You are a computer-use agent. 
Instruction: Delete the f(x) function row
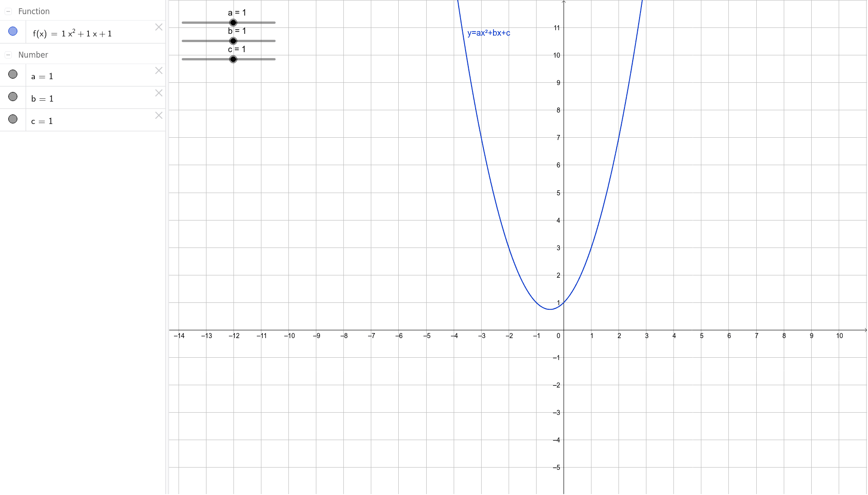pos(159,27)
